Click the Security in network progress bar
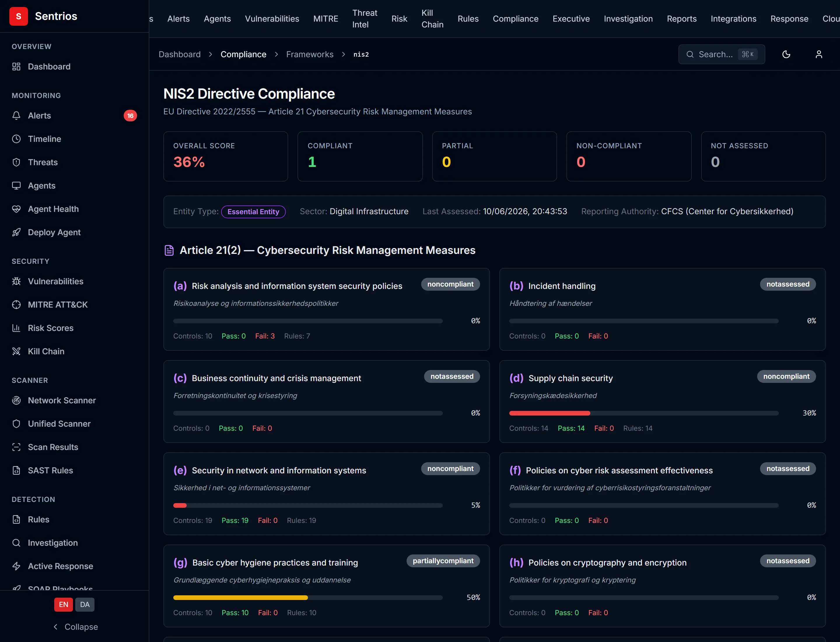Image resolution: width=840 pixels, height=642 pixels. click(x=308, y=505)
